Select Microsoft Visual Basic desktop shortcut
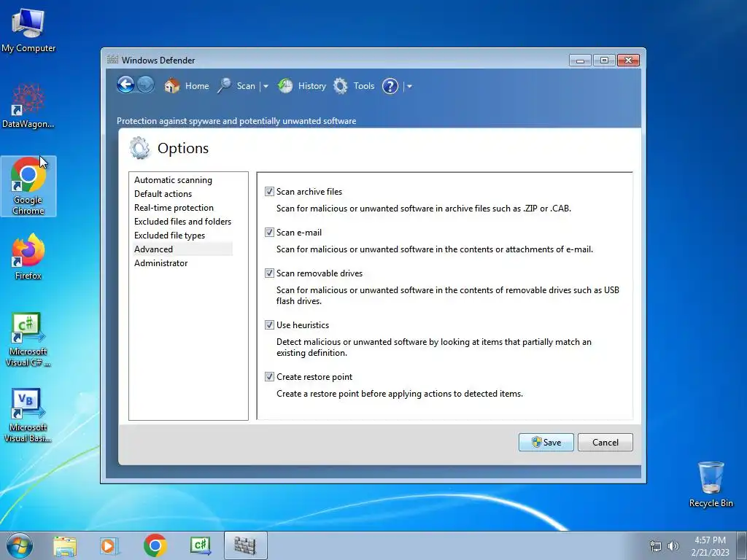Image resolution: width=747 pixels, height=560 pixels. click(28, 416)
